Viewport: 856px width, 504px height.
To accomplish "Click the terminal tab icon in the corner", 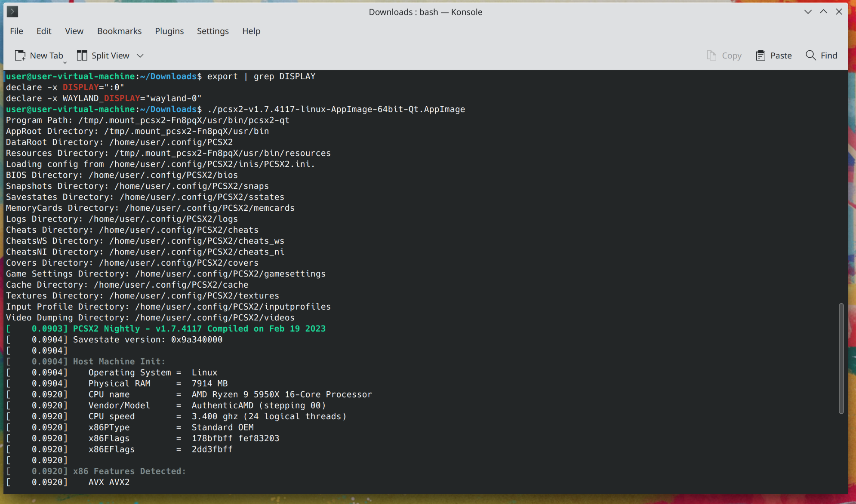I will click(x=12, y=12).
